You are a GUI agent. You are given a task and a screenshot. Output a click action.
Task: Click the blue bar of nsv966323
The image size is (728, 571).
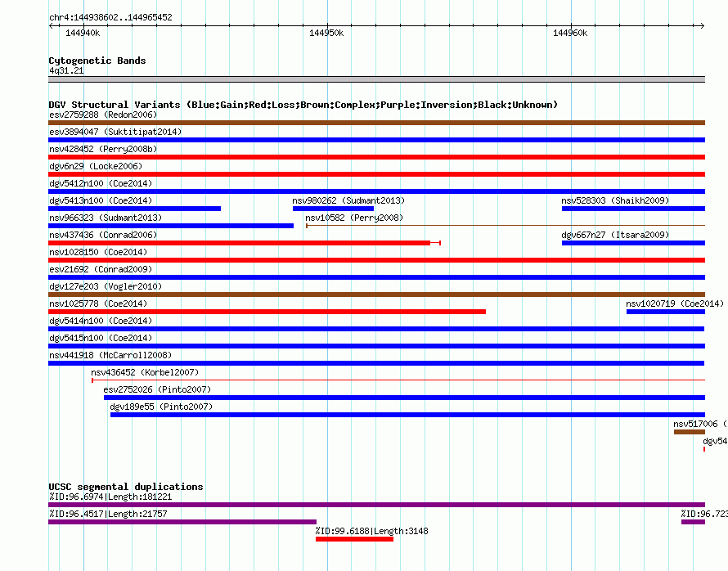tap(171, 226)
